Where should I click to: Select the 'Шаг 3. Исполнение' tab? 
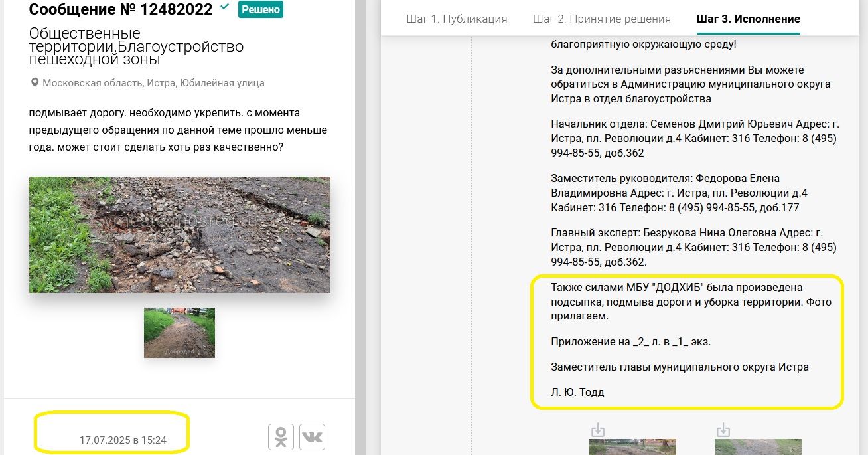click(x=748, y=19)
